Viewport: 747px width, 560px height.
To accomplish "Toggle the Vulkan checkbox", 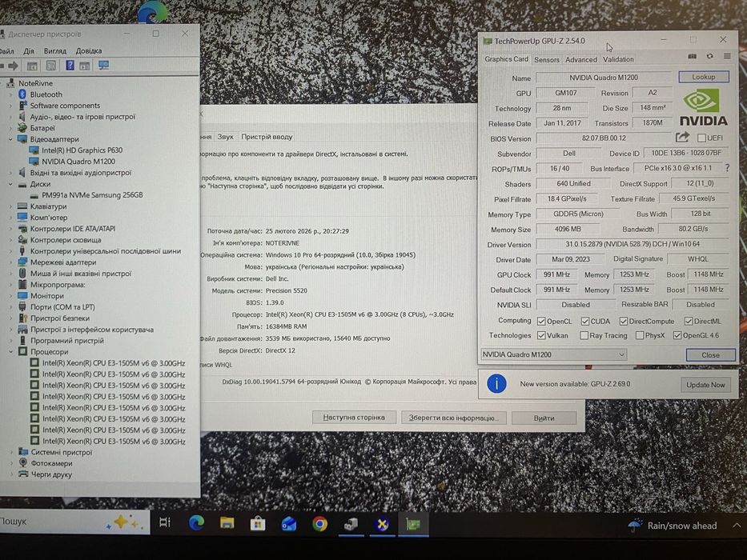I will click(540, 335).
